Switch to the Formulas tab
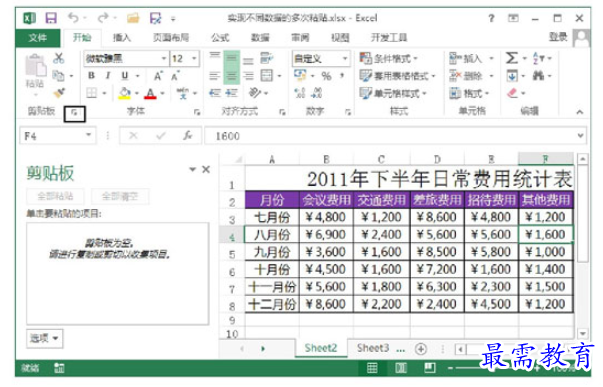The height and width of the screenshot is (387, 603). click(x=220, y=37)
